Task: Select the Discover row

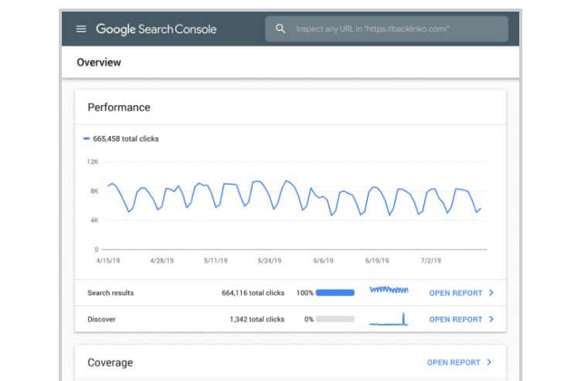Action: [291, 319]
